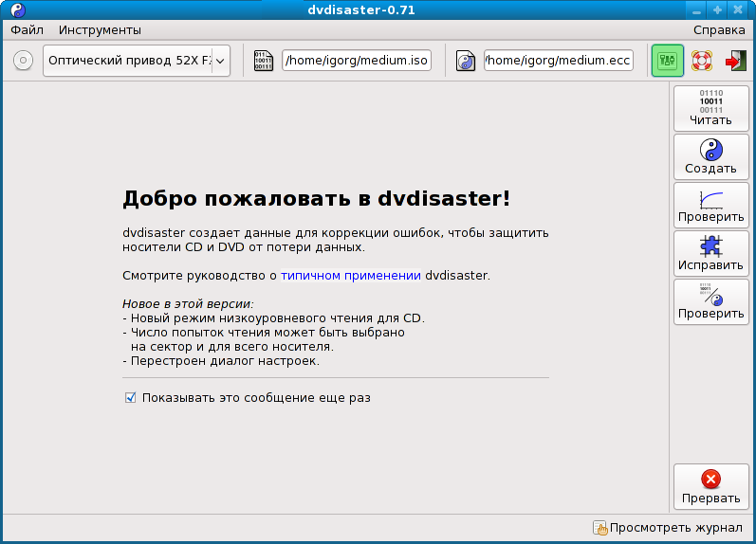756x544 pixels.
Task: Close the dvdisaster window
Action: pyautogui.click(x=738, y=10)
